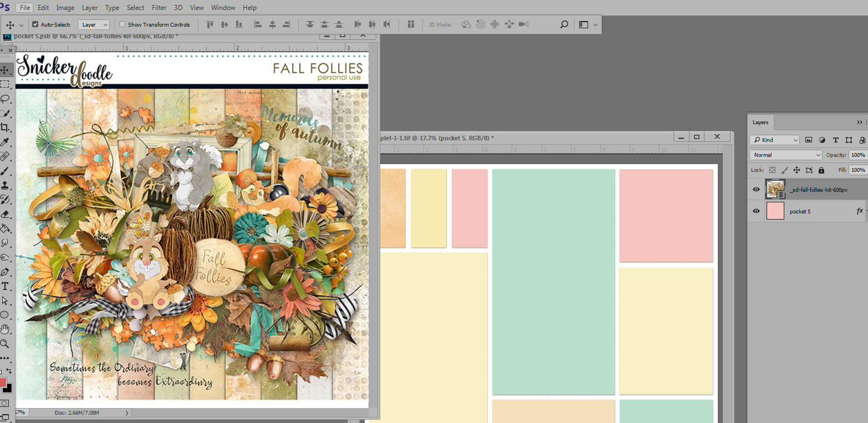Screen dimensions: 868x423
Task: Open the Move tool preset picker arrow
Action: pyautogui.click(x=22, y=25)
